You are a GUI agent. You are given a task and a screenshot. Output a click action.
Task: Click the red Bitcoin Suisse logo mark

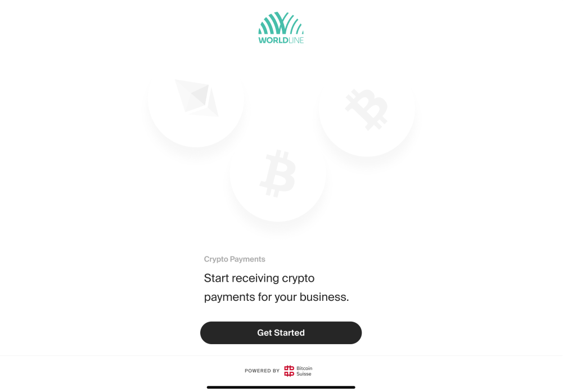(289, 371)
